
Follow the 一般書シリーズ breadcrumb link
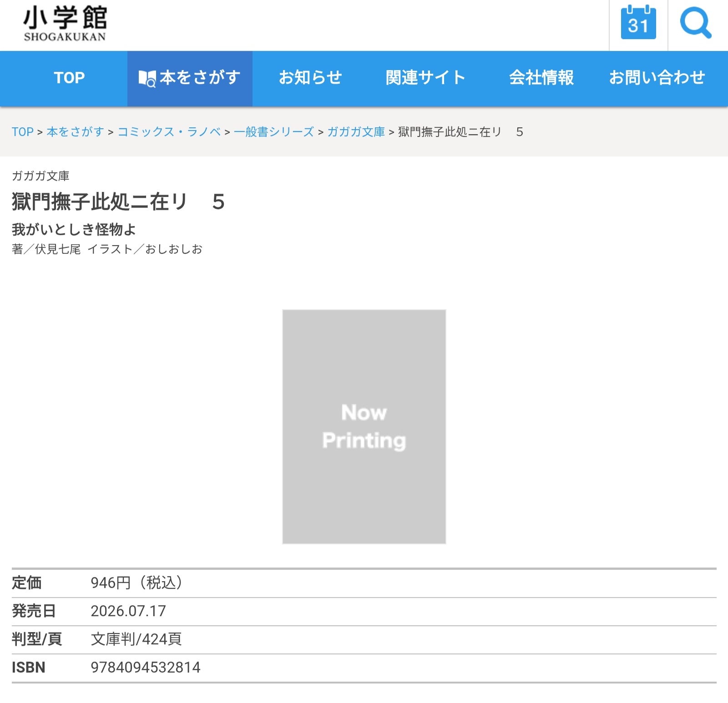click(x=274, y=132)
